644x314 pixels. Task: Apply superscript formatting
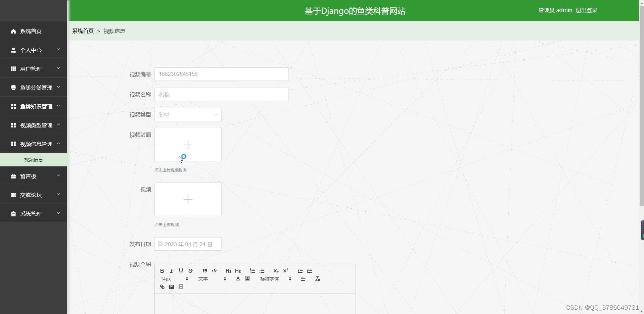[x=286, y=271]
